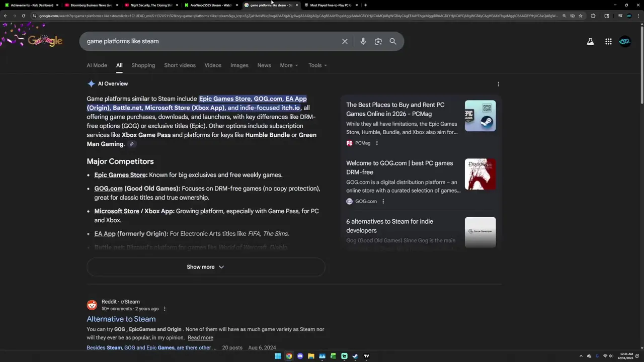Open the Tools dropdown

tap(317, 65)
